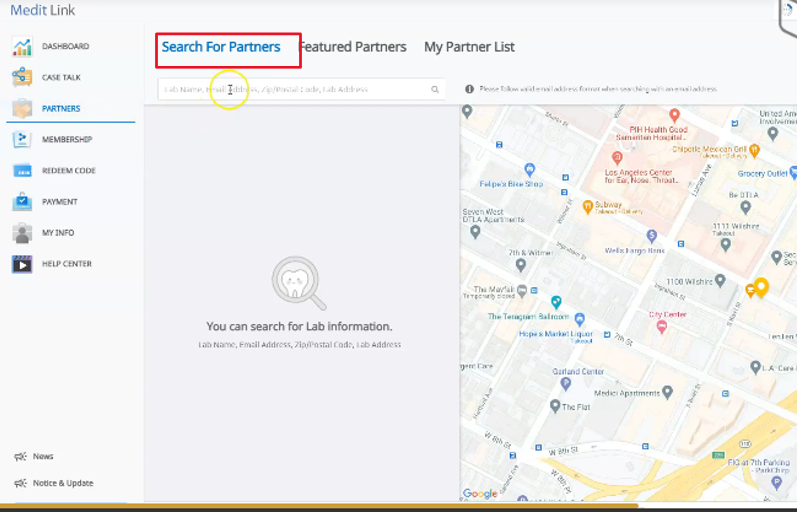Click the Membership icon in sidebar
Viewport: 801px width, 513px height.
(21, 140)
